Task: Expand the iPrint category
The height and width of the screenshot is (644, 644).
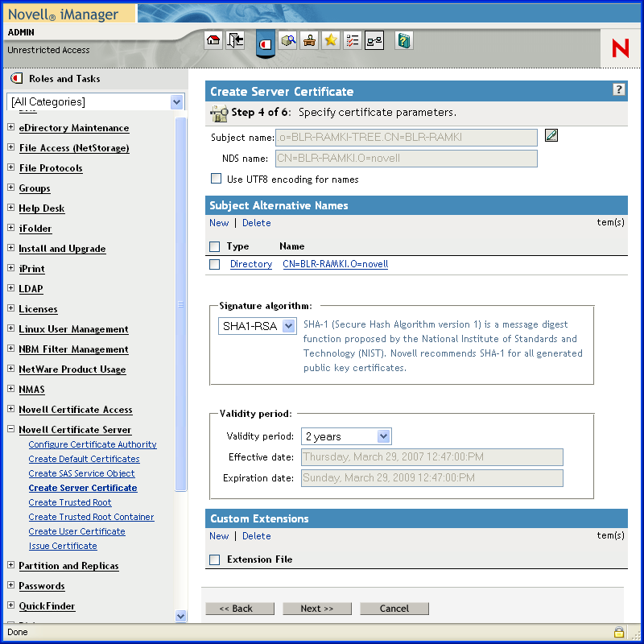Action: point(11,268)
